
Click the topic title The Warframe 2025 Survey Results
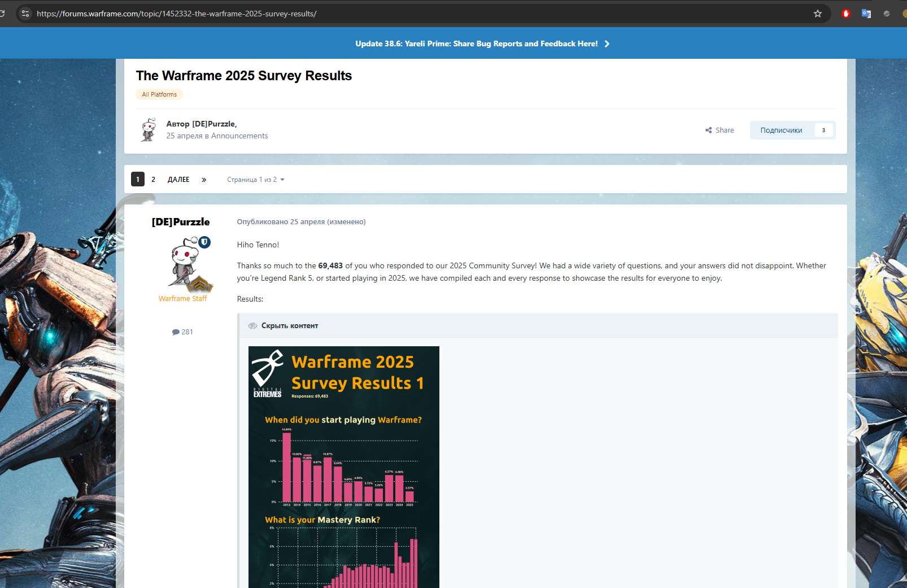(244, 76)
